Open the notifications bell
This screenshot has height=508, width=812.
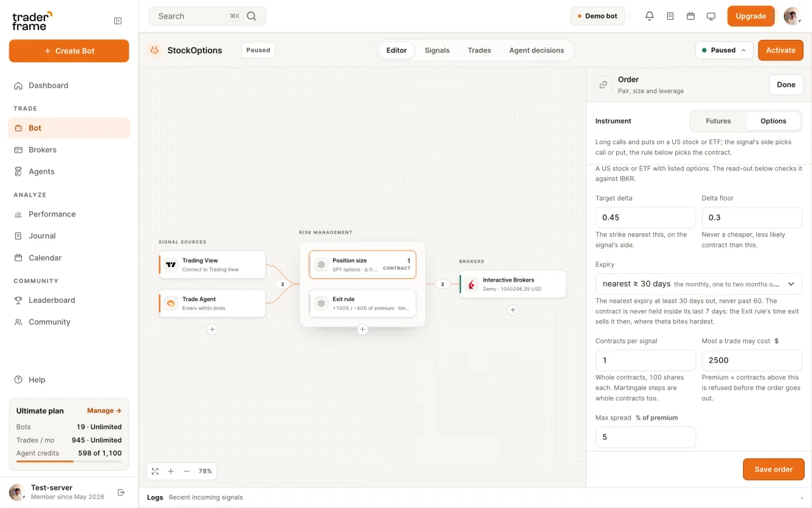click(x=649, y=16)
